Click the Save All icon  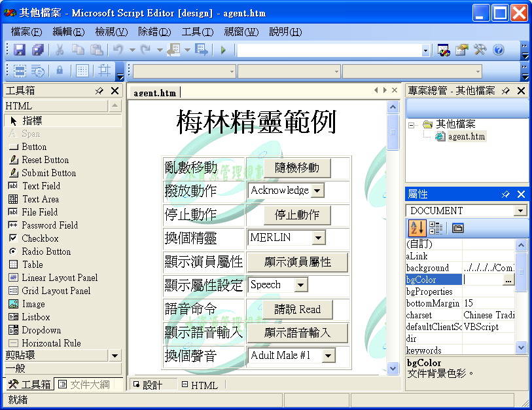[38, 50]
